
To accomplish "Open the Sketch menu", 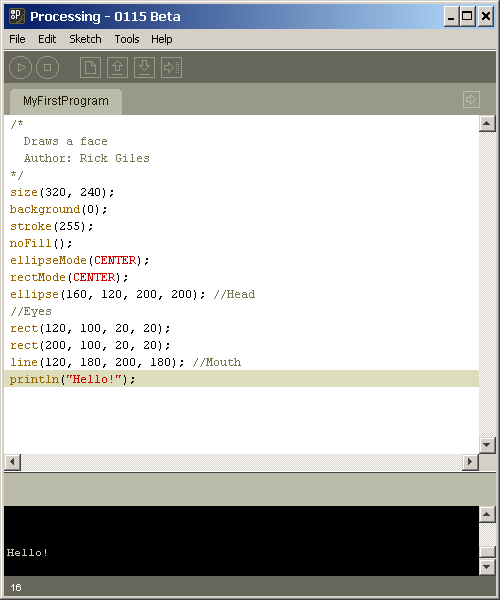I will [85, 39].
